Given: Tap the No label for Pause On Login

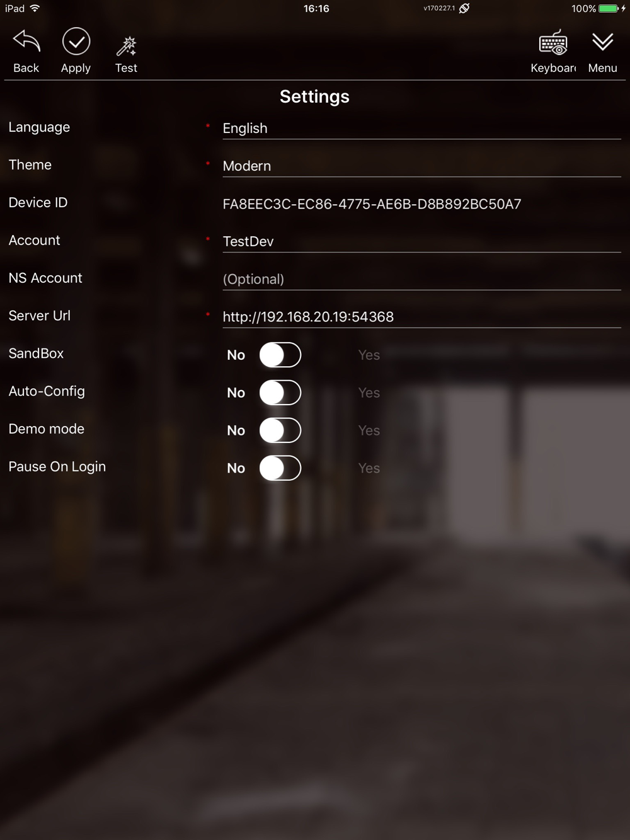Looking at the screenshot, I should (236, 469).
